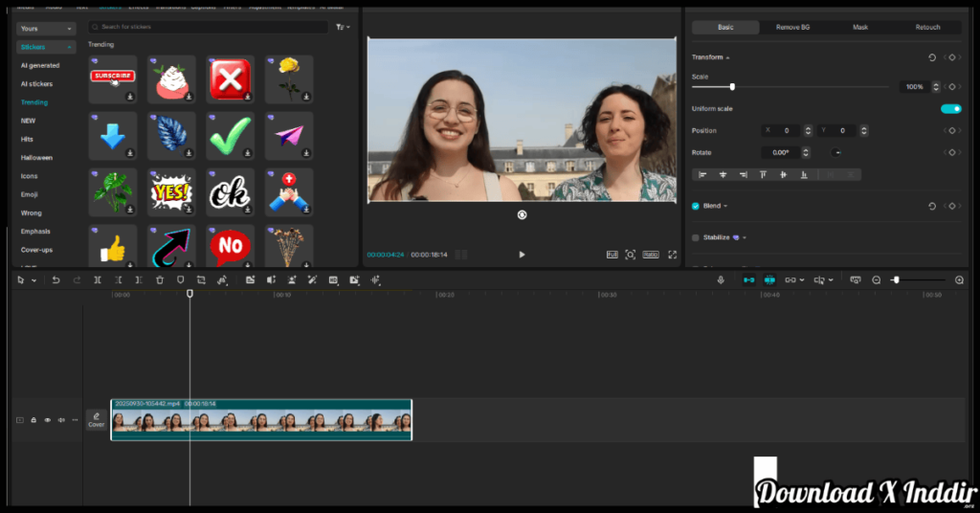Select the video clip in the timeline

(261, 420)
